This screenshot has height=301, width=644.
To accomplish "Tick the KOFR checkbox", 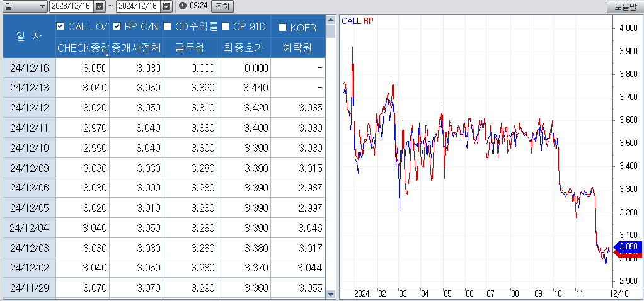I will pyautogui.click(x=282, y=27).
